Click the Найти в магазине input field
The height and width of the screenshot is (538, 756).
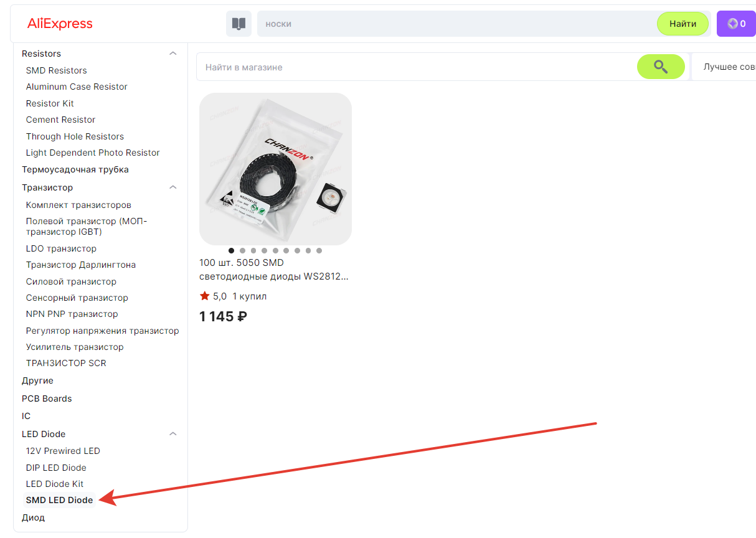(417, 67)
